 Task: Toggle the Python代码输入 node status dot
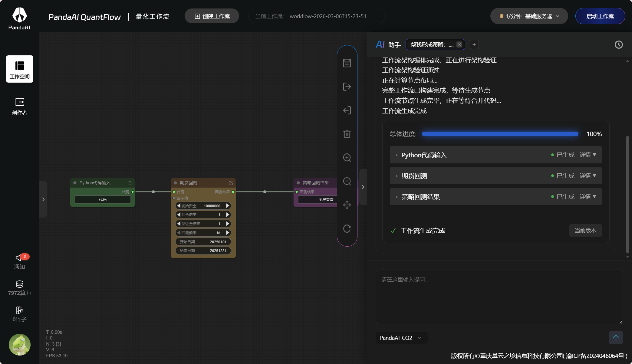pyautogui.click(x=75, y=183)
